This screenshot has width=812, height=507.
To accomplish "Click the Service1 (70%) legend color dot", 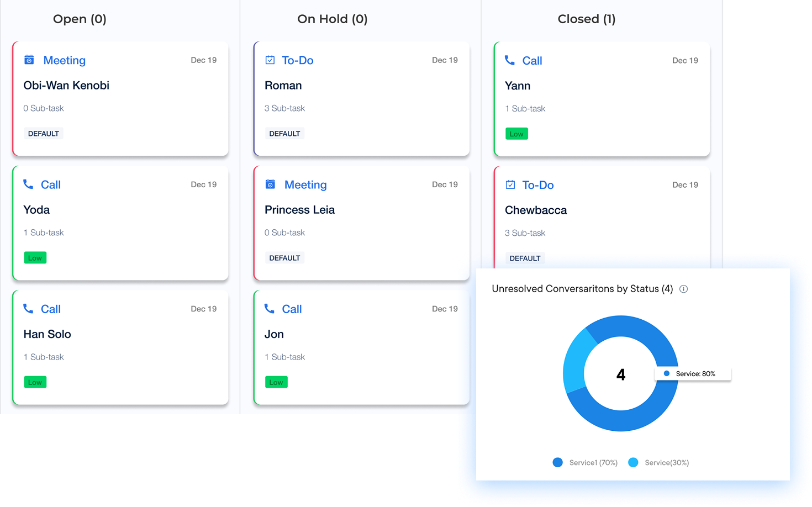I will (x=558, y=462).
